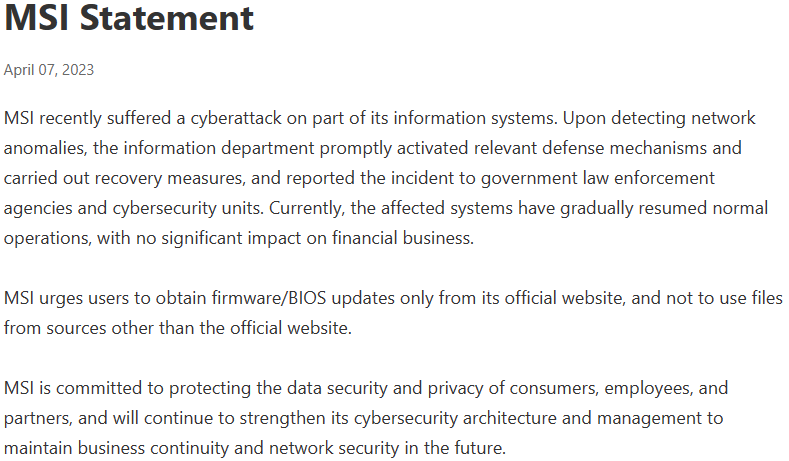Viewport: 789px width, 461px height.
Task: Click the word cyberattack in first paragraph
Action: pyautogui.click(x=236, y=118)
